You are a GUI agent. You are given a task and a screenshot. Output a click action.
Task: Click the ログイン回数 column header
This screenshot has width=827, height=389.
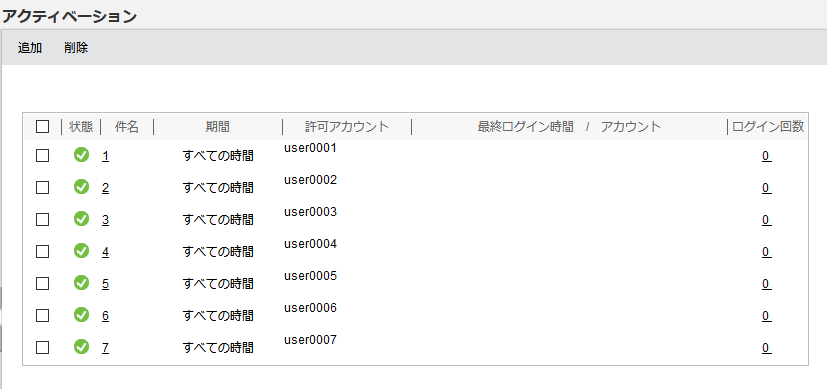point(768,127)
